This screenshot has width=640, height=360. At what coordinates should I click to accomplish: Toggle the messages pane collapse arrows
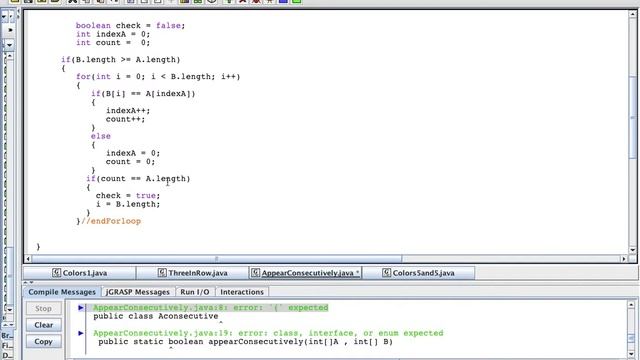click(x=28, y=282)
